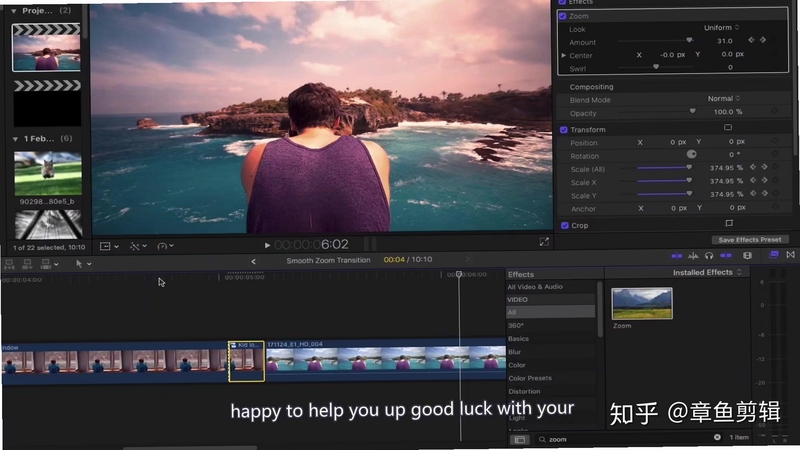Go to next keyframe for Zoom Amount

pos(763,40)
